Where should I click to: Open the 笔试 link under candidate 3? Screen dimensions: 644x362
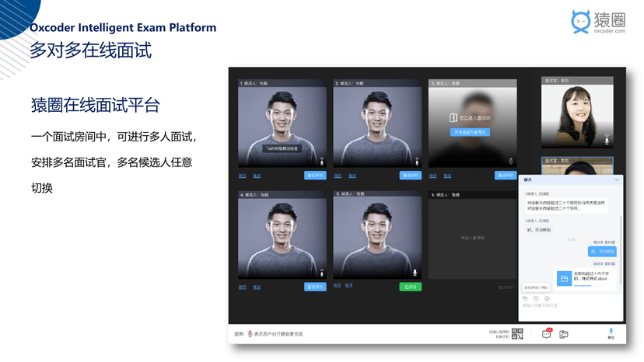pos(447,176)
